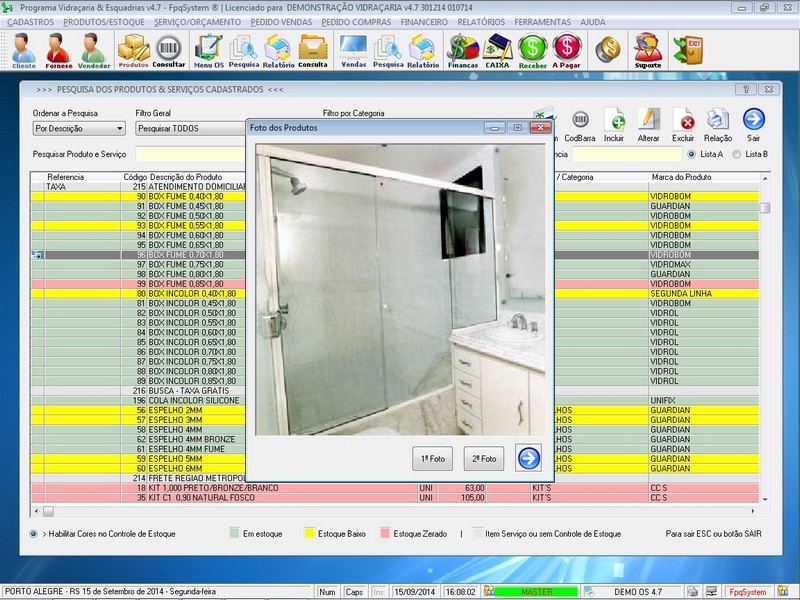
Task: Open the Cliente toolbar icon
Action: pyautogui.click(x=23, y=50)
